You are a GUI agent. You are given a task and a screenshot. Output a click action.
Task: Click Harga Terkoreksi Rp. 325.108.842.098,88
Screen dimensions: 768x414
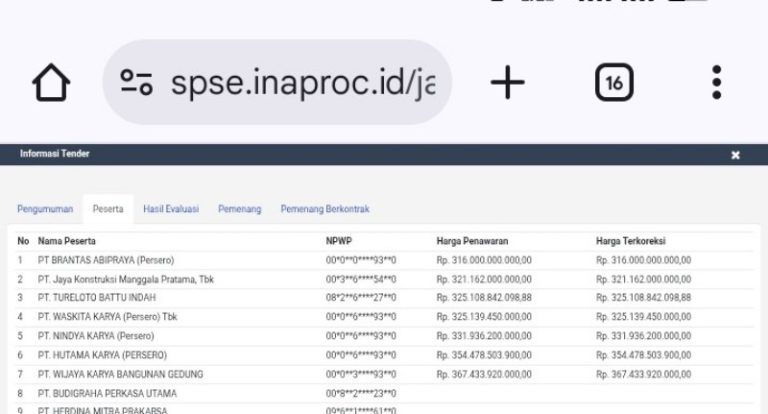pyautogui.click(x=644, y=298)
